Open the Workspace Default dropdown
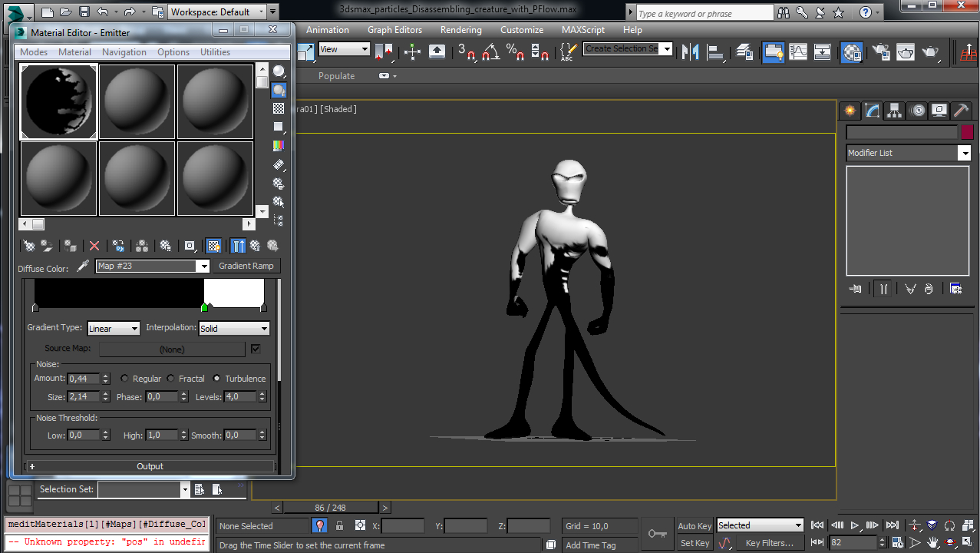This screenshot has height=553, width=980. point(217,12)
